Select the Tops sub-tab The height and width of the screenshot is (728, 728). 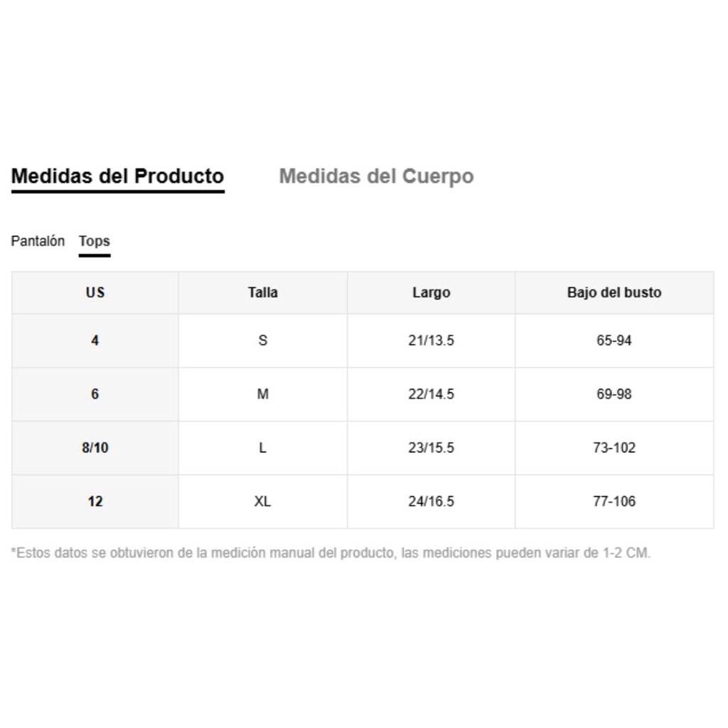coord(95,241)
